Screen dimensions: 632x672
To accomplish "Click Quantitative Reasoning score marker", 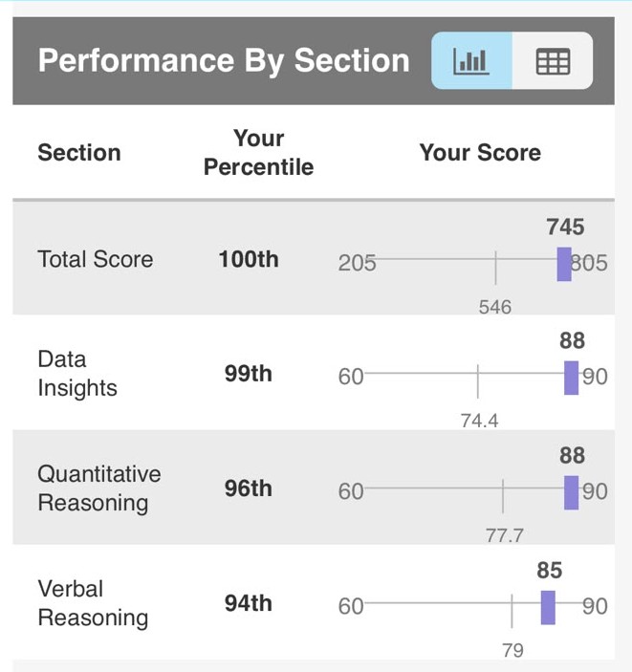I will 571,492.
